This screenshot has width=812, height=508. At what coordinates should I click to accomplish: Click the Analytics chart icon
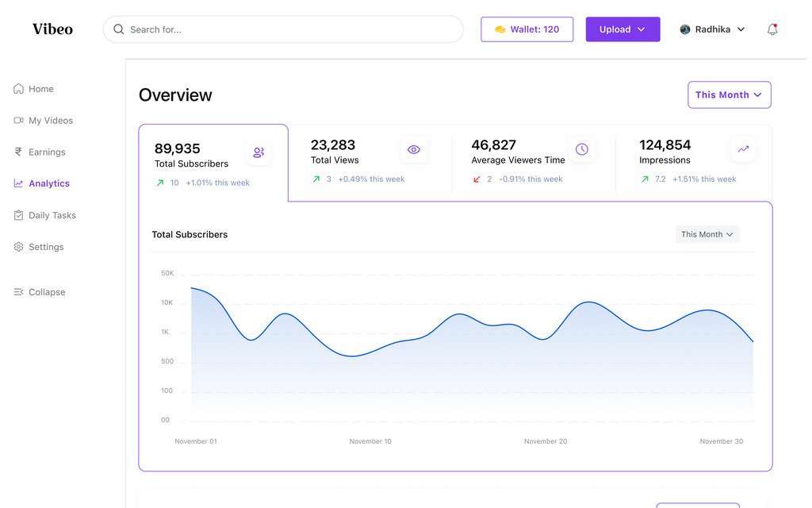coord(18,183)
